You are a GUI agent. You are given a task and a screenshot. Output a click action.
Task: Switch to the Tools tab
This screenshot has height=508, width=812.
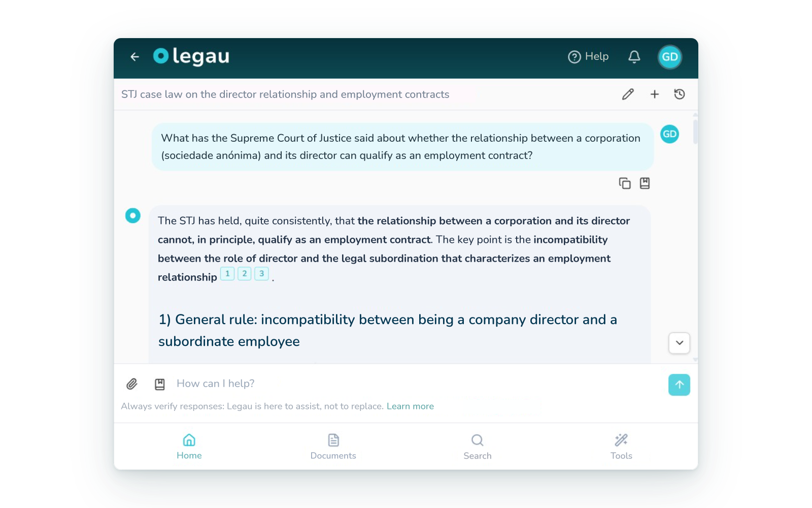(621, 447)
